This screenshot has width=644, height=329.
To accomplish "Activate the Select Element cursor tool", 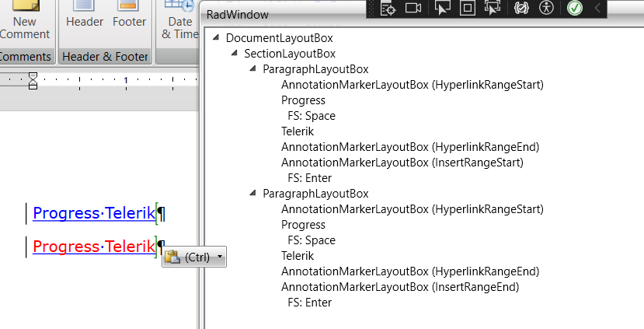I will (442, 8).
